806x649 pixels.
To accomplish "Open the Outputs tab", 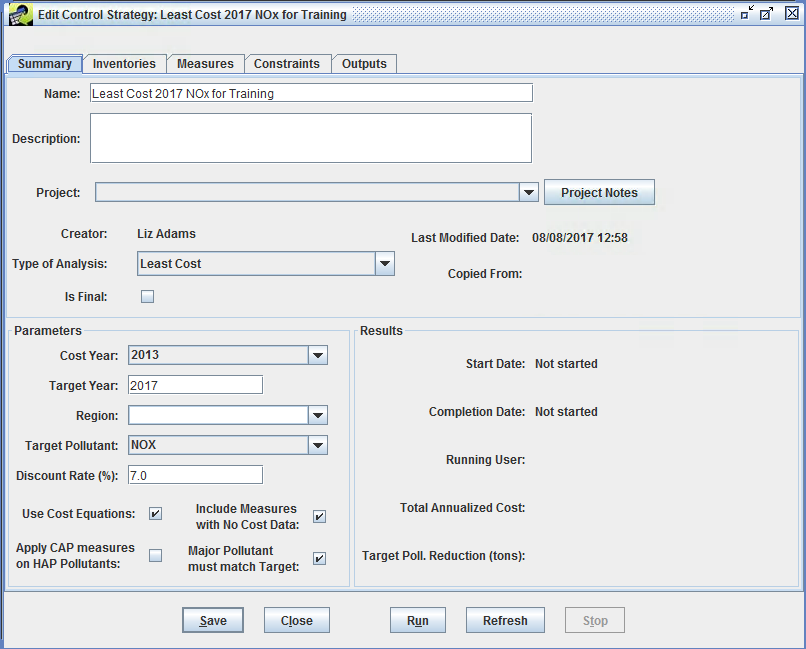I will [x=364, y=62].
